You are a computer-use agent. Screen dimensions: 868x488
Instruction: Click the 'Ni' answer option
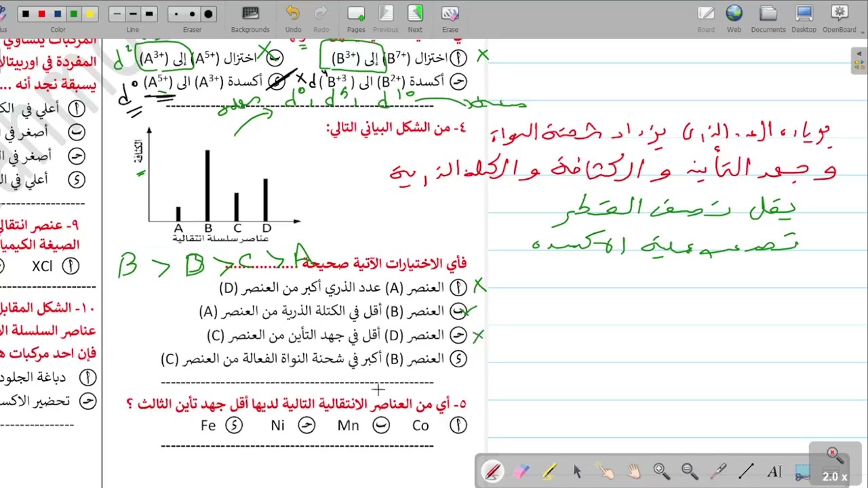pos(277,426)
